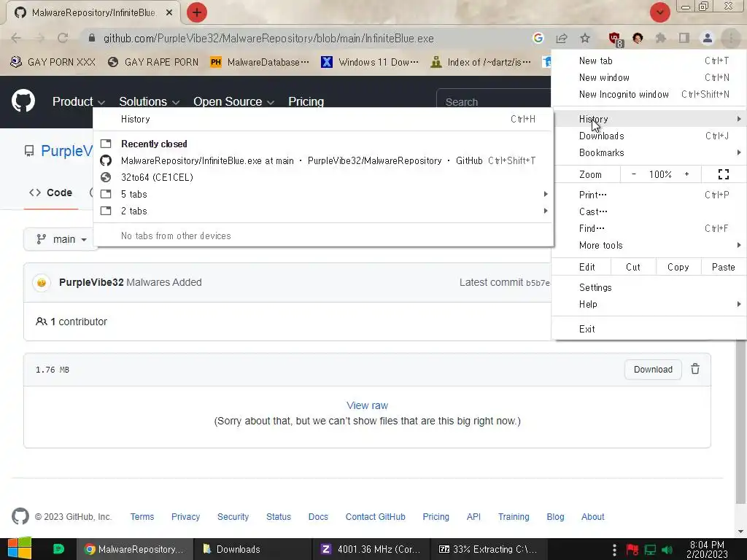Reopen the InfiniteBlue.exe closed tab entry
Viewport: 747px width, 560px height.
(x=323, y=160)
